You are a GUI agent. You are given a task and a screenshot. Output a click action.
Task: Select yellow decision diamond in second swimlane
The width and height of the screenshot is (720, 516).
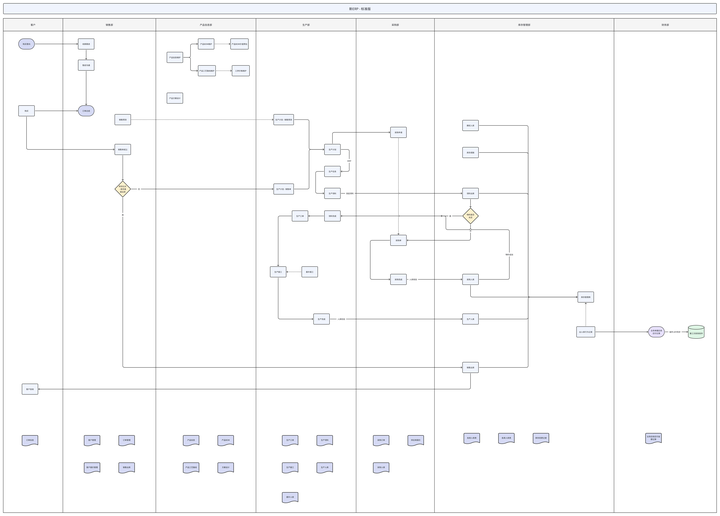point(123,189)
